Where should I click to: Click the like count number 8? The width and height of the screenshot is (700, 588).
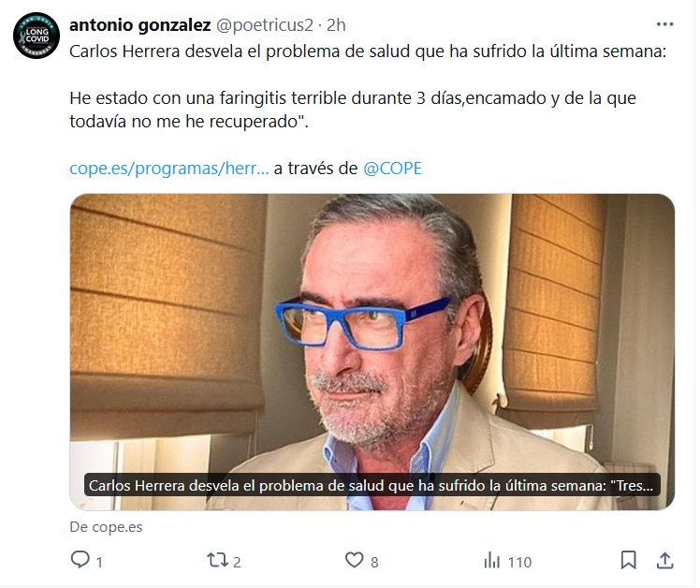[x=374, y=562]
